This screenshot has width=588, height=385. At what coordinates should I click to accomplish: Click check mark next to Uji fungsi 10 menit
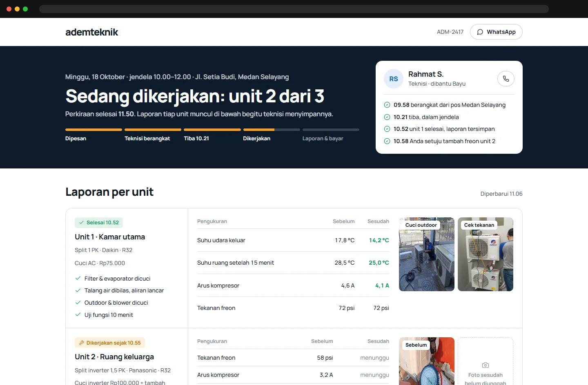tap(78, 315)
